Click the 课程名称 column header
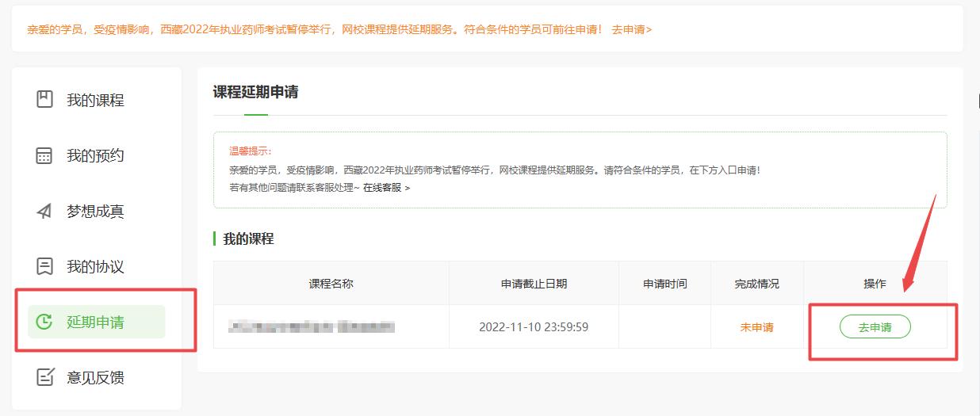The width and height of the screenshot is (980, 416). click(331, 284)
